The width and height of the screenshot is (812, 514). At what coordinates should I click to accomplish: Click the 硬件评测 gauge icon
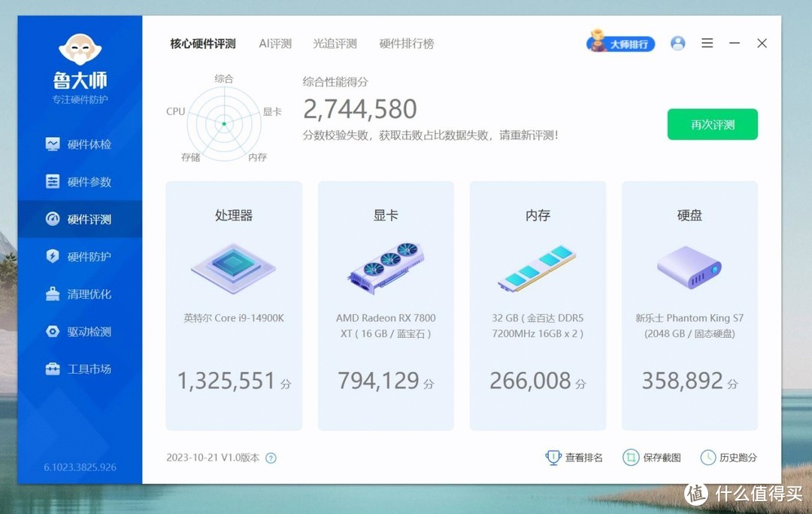(x=53, y=219)
